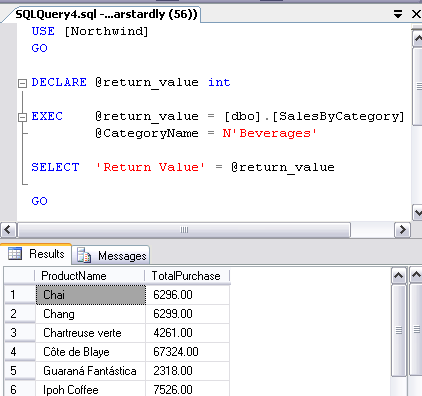
Task: Click the USE keyword in editor
Action: point(43,31)
